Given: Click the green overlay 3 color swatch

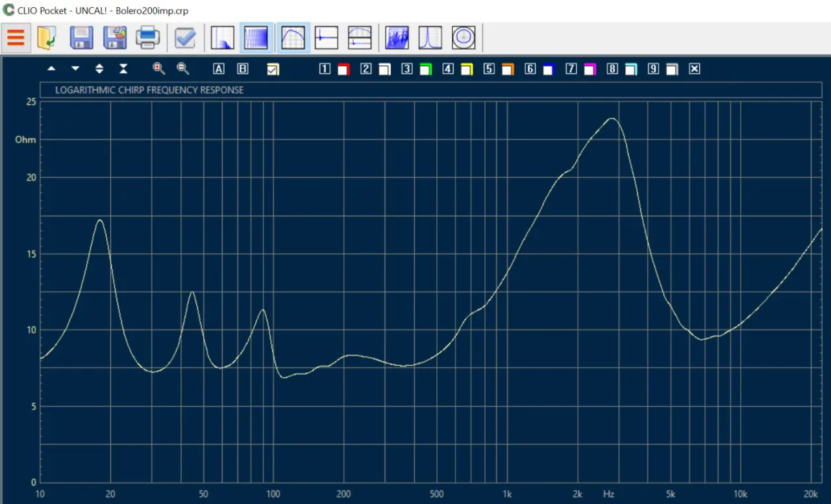Looking at the screenshot, I should point(426,69).
